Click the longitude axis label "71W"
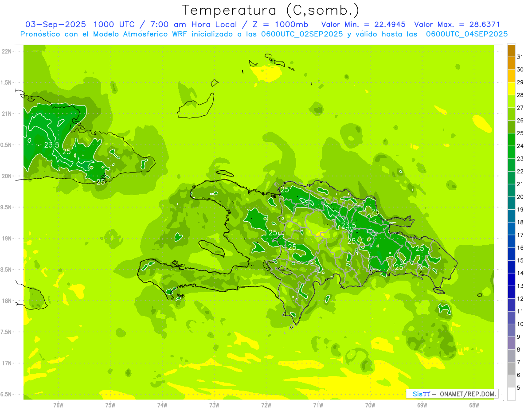The height and width of the screenshot is (411, 532). (x=318, y=405)
